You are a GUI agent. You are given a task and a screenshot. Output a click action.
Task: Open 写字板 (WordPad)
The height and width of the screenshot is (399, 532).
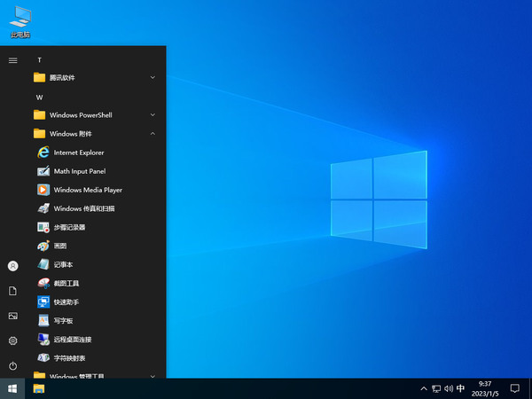(62, 320)
